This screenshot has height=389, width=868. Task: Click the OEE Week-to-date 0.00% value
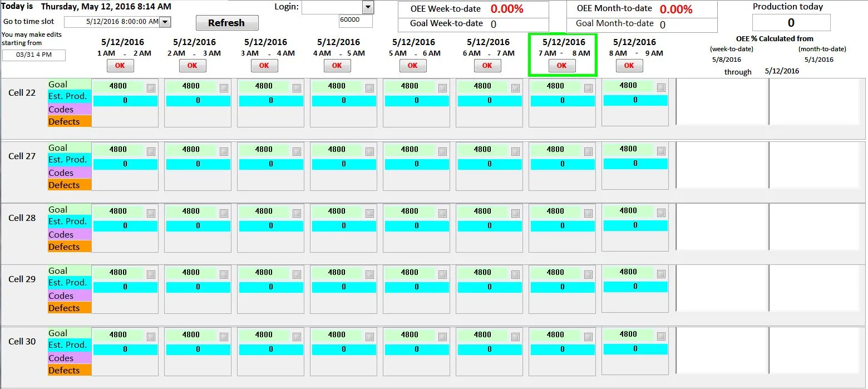click(507, 9)
